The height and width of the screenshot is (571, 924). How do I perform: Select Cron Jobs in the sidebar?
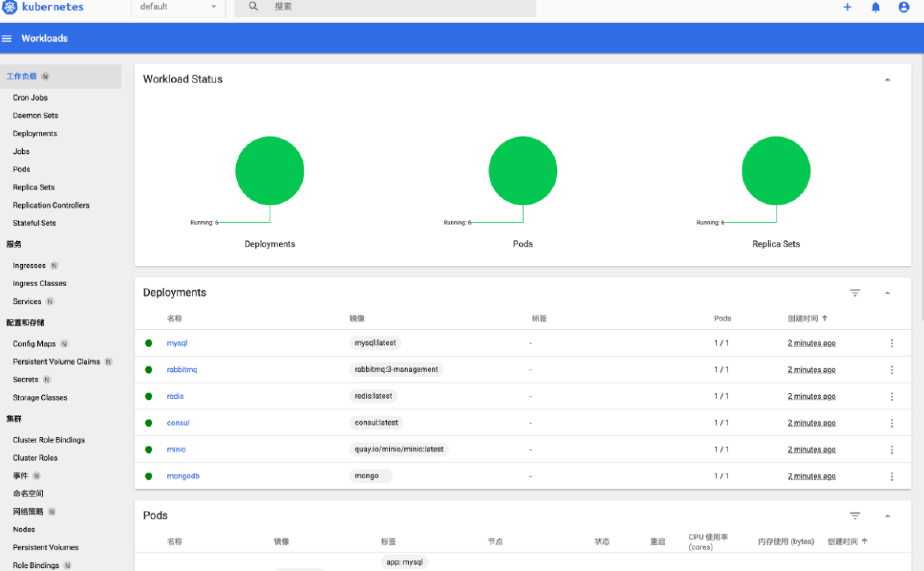click(x=30, y=98)
